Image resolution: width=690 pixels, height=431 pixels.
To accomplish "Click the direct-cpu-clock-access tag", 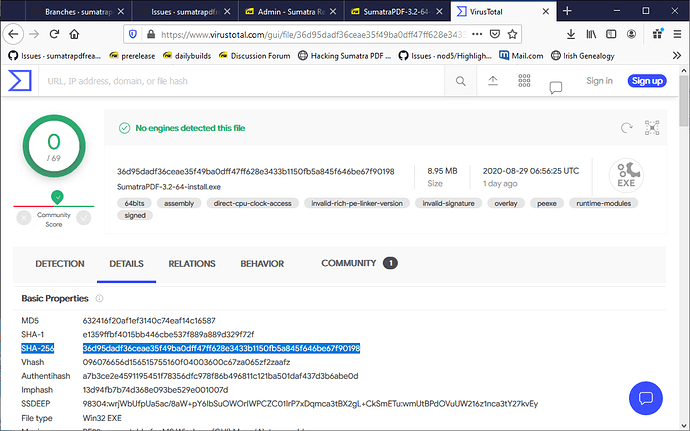I will click(x=253, y=203).
